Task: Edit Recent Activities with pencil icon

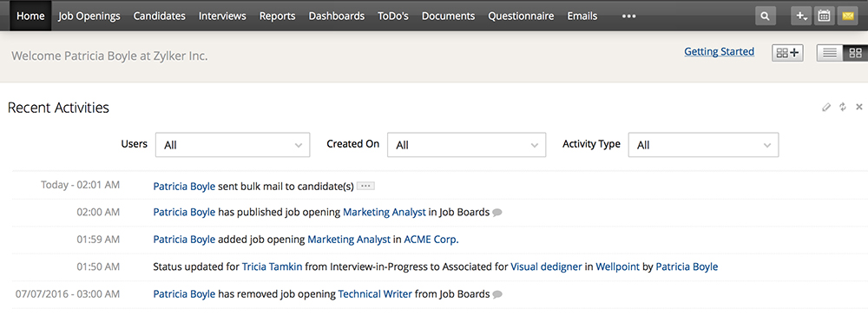Action: point(826,107)
